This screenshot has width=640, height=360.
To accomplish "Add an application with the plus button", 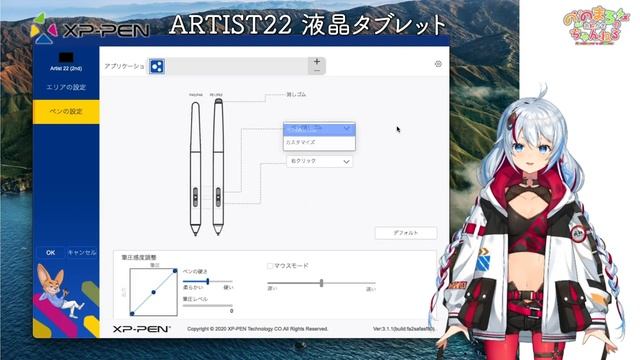I will (x=317, y=62).
